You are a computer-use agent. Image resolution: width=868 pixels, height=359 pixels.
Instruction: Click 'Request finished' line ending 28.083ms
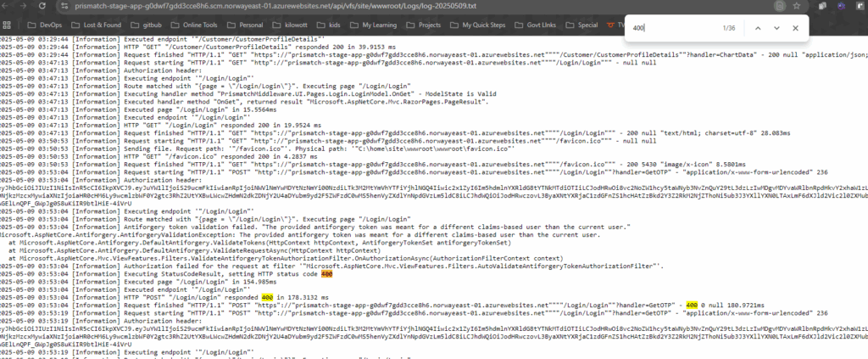click(395, 133)
